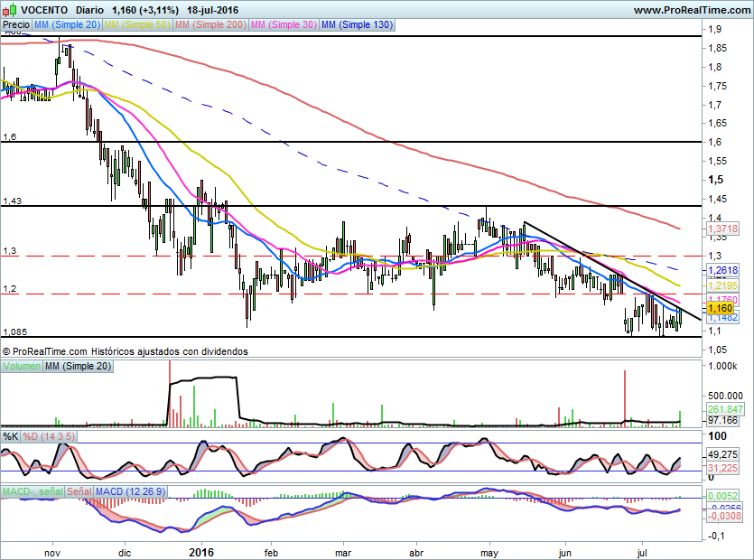The height and width of the screenshot is (560, 754).
Task: Select the MM (Simple 20) indicator tab
Action: 68,25
